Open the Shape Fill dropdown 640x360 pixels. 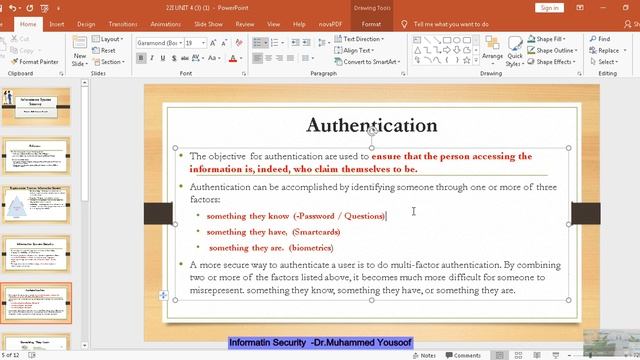tap(547, 39)
